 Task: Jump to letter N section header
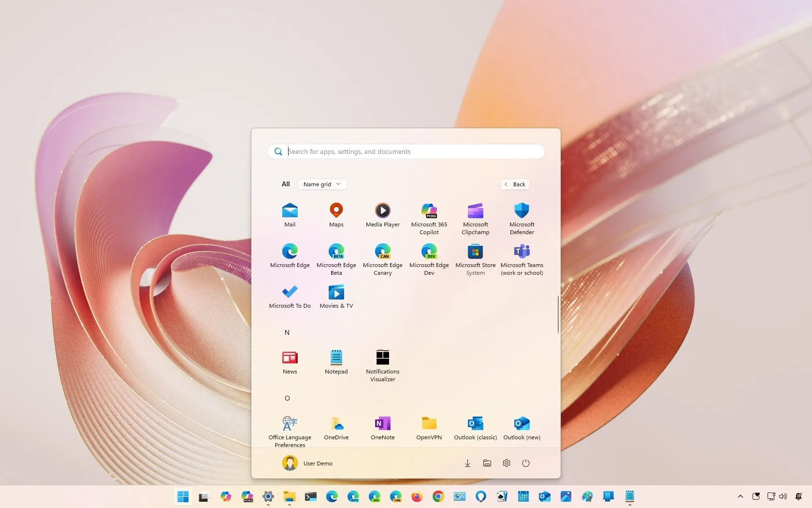click(287, 332)
